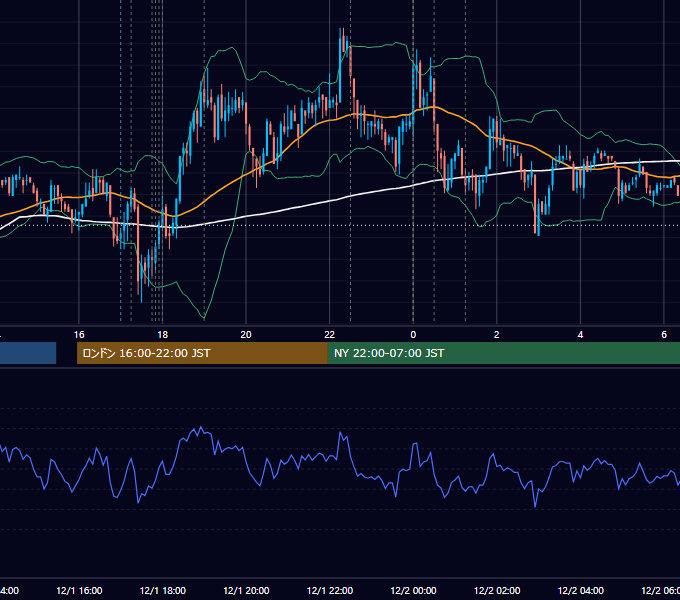This screenshot has width=680, height=600.
Task: Click the 22 hour axis label
Action: click(330, 335)
